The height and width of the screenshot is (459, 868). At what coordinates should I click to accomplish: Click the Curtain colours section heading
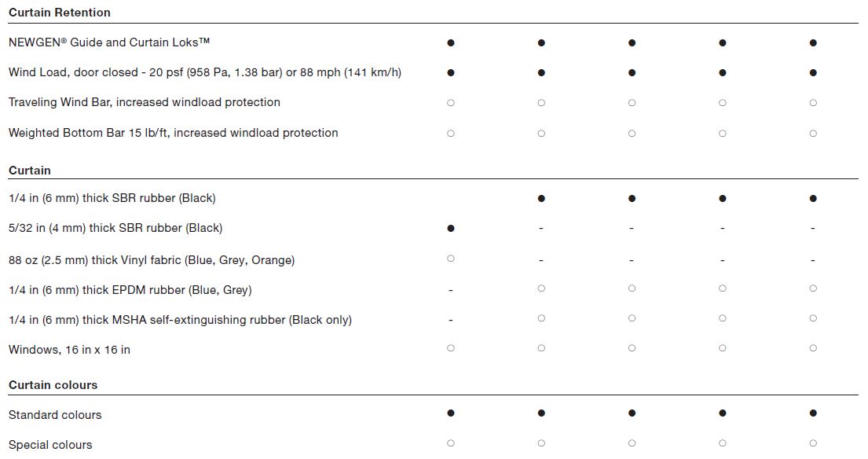53,385
